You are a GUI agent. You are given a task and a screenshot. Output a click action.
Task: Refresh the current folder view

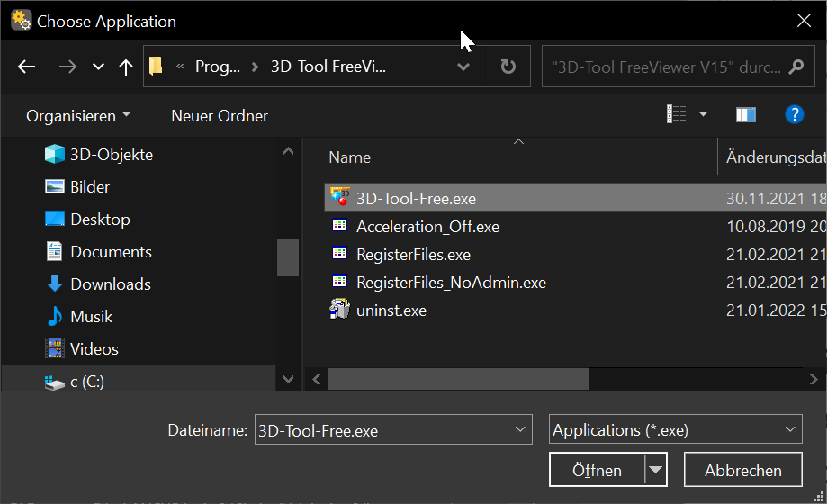pos(508,67)
